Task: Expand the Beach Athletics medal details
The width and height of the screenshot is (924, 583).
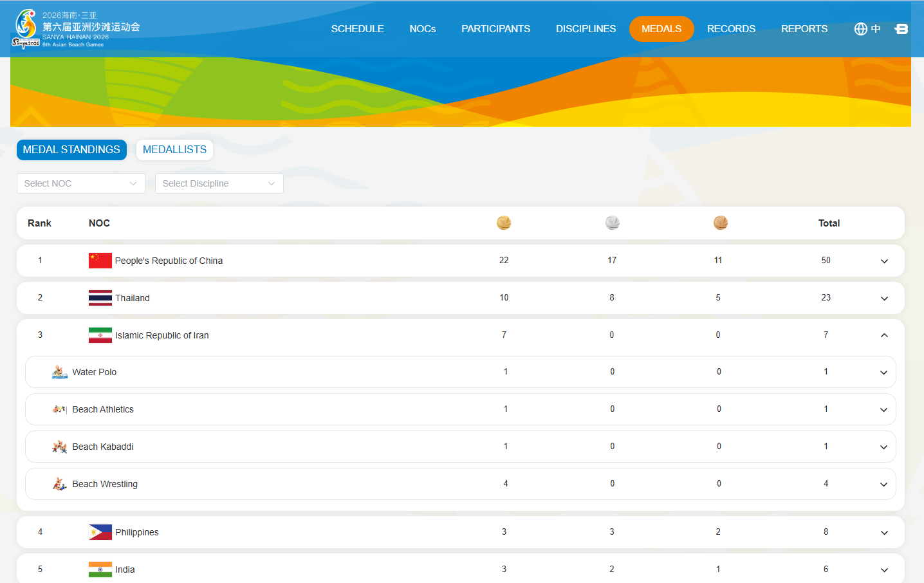Action: coord(883,410)
